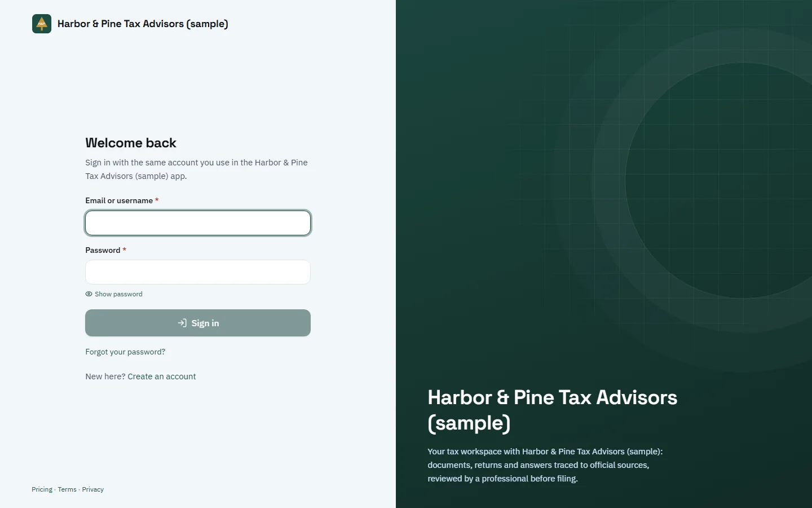Focus the Password input field
The height and width of the screenshot is (508, 812).
click(x=198, y=272)
